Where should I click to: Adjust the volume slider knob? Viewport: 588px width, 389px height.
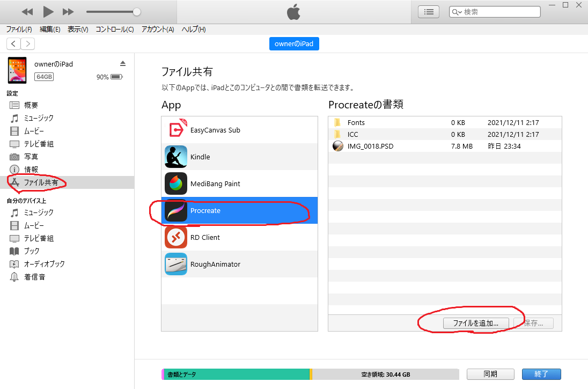[137, 12]
